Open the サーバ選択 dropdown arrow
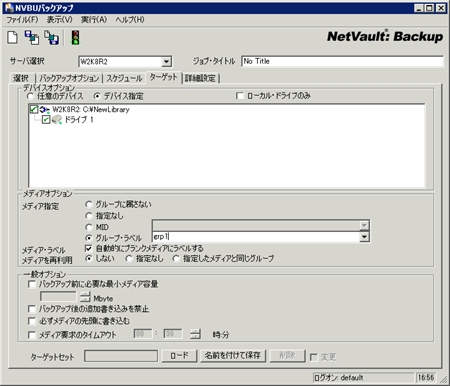Viewport: 450px width, 386px height. (x=166, y=61)
